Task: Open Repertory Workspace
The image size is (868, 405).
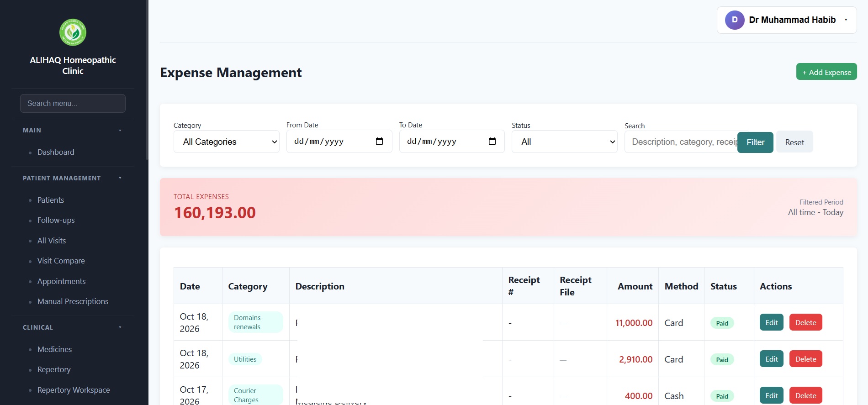Action: pos(74,390)
